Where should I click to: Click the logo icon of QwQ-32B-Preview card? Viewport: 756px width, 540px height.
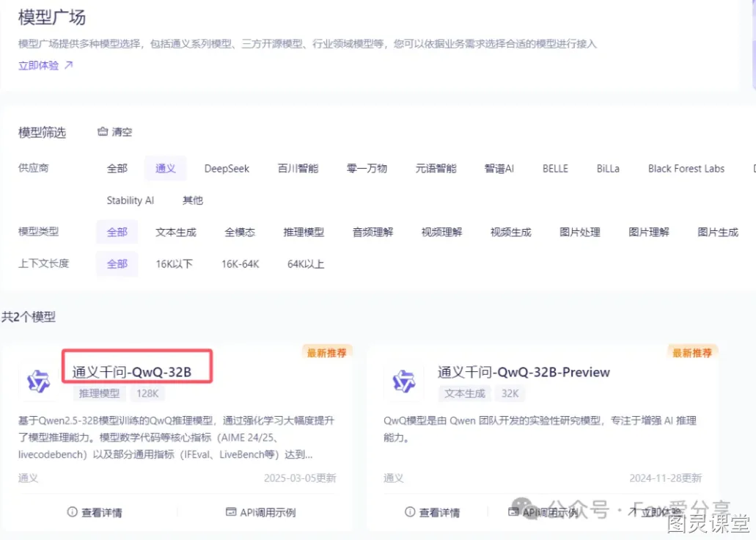[403, 382]
